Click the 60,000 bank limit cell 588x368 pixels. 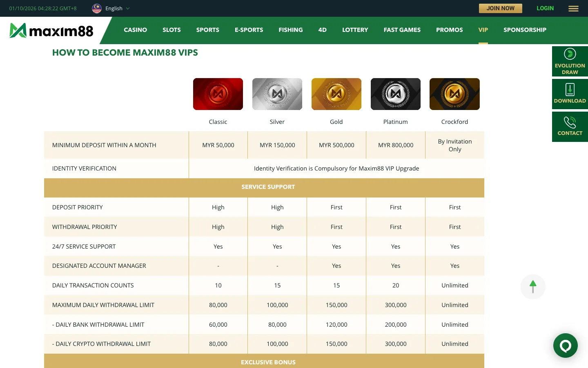coord(218,325)
